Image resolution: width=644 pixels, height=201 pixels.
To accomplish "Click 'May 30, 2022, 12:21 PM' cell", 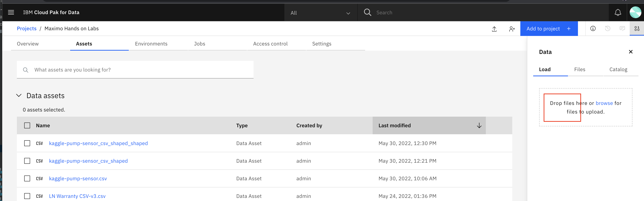I will click(407, 161).
